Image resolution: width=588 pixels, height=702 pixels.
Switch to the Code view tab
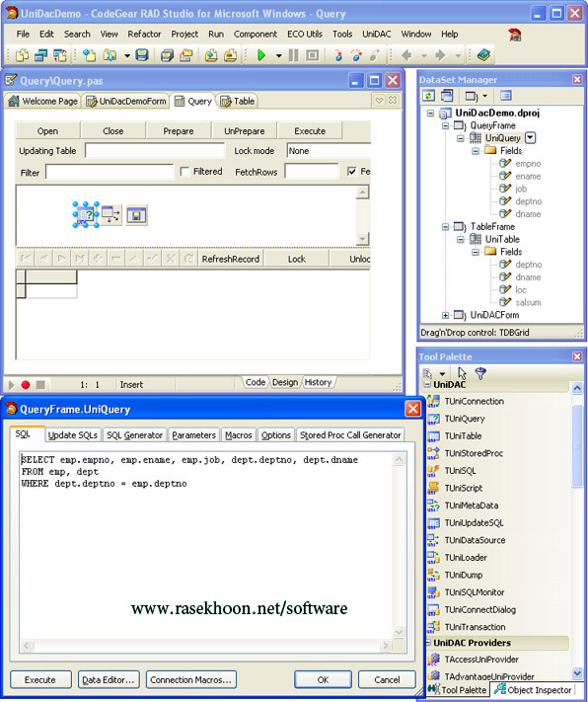point(256,382)
